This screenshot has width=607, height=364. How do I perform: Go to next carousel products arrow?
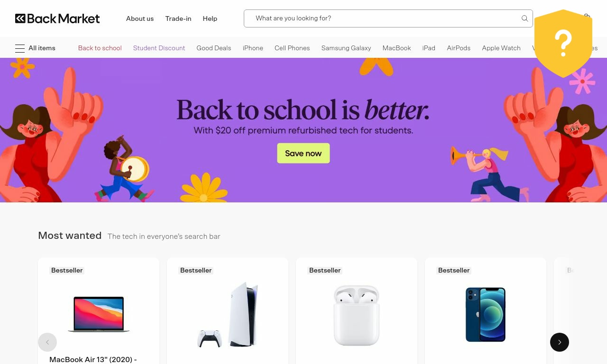[x=560, y=342]
